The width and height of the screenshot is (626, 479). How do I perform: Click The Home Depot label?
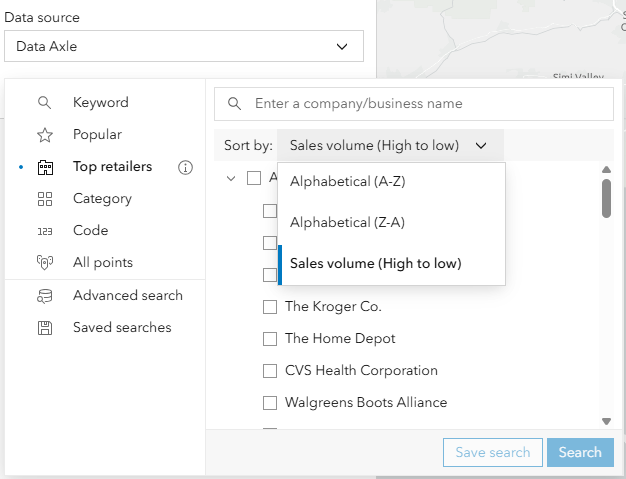point(340,338)
